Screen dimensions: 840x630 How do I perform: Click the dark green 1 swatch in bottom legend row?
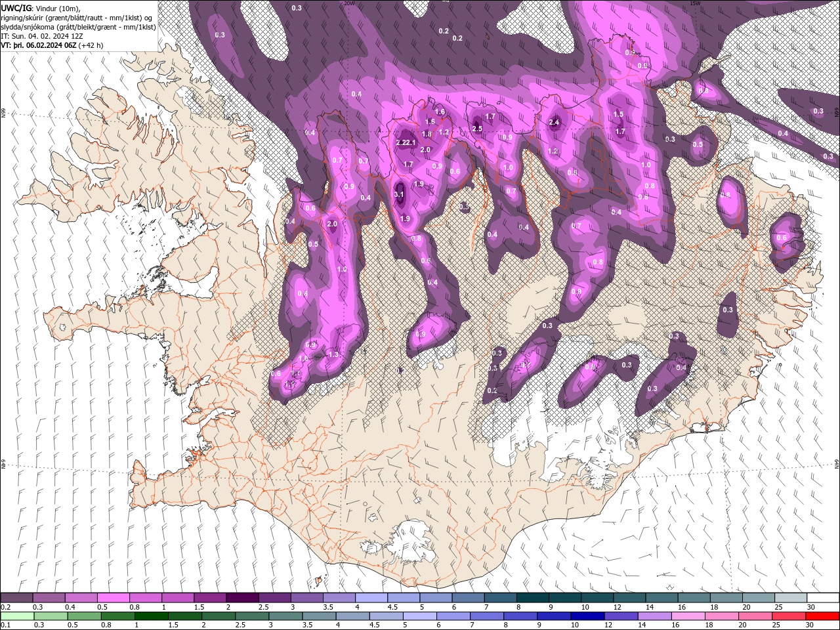pyautogui.click(x=152, y=616)
